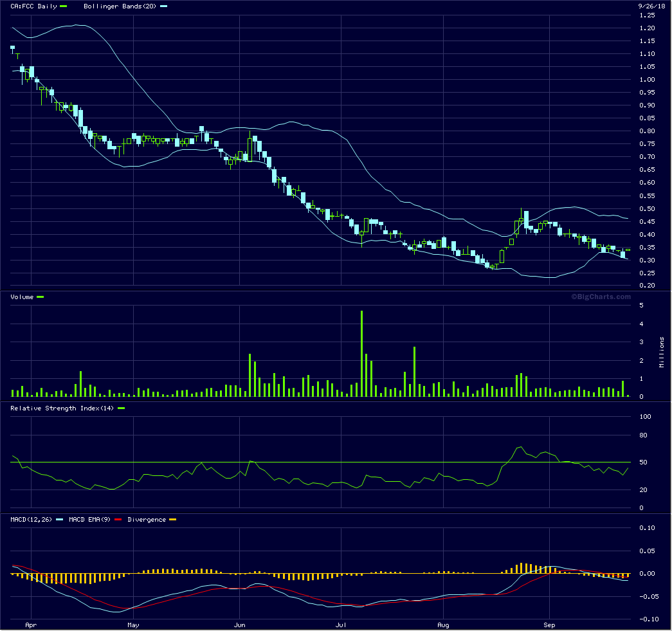Click the tallest volume bar in early July
The width and height of the screenshot is (672, 631).
coord(361,354)
